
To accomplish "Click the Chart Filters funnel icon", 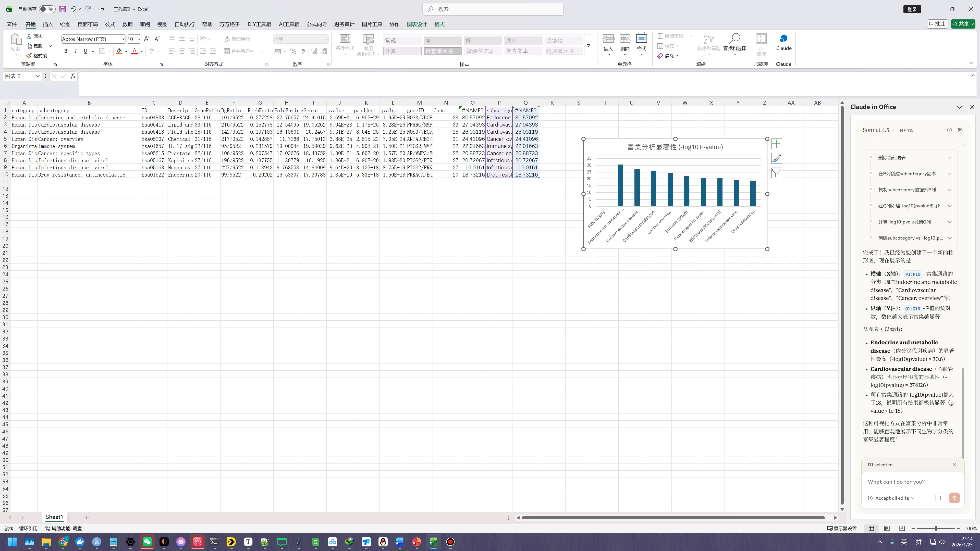I will (776, 173).
